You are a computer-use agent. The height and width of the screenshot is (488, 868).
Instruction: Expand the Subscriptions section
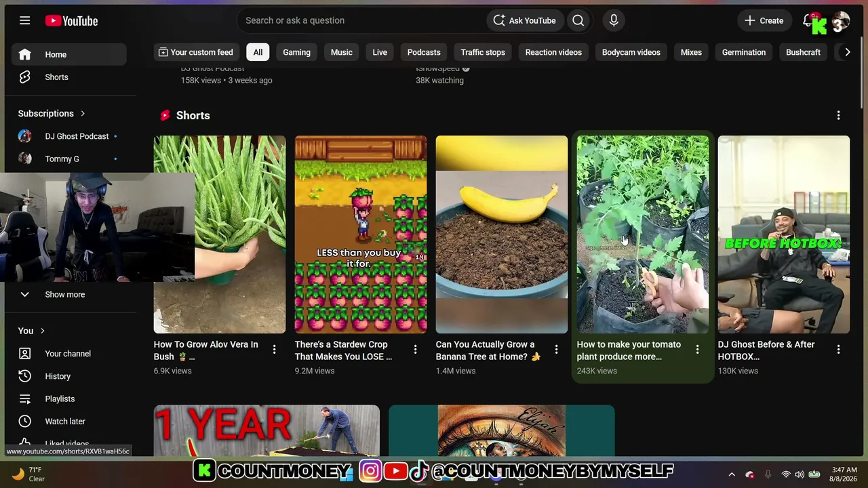coord(52,113)
